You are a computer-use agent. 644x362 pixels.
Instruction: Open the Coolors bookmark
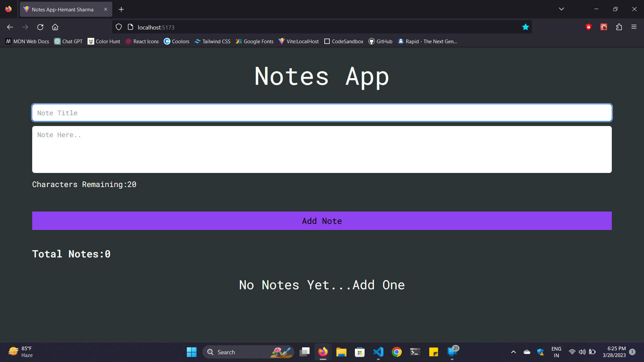pos(176,42)
